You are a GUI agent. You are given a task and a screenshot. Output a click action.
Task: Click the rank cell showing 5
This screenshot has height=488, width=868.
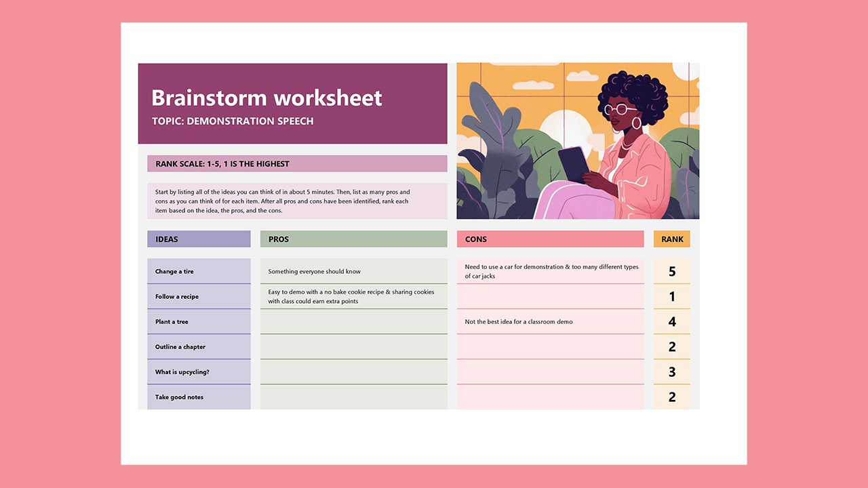click(x=671, y=271)
